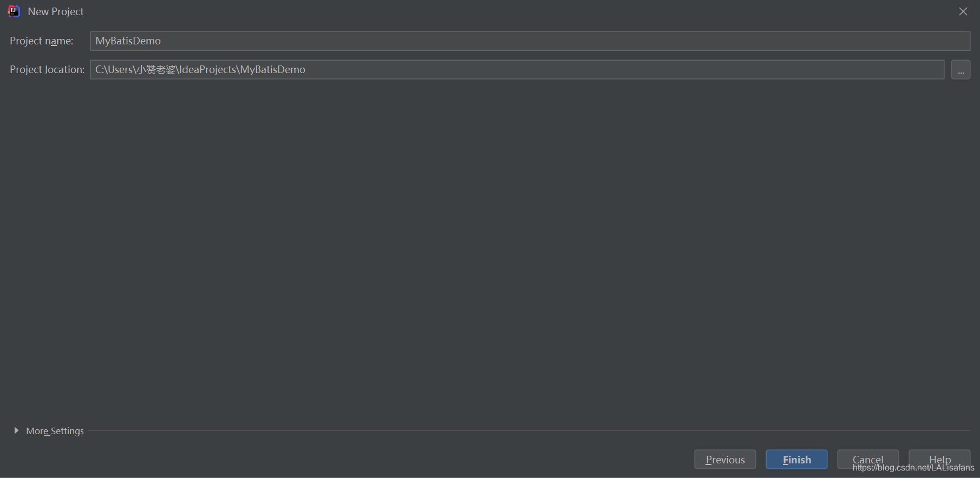980x478 pixels.
Task: Go back with the Previous button
Action: 725,460
